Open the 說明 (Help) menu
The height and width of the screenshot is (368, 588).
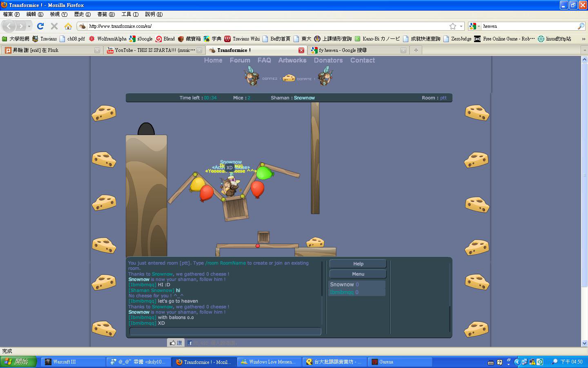154,14
